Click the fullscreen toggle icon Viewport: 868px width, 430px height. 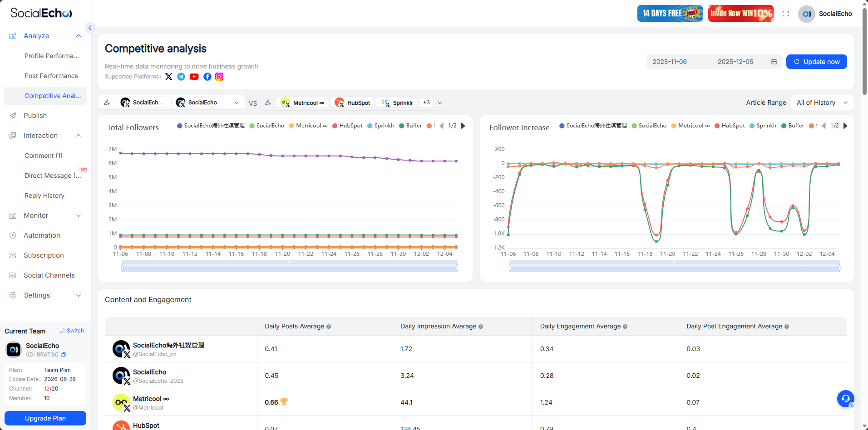[x=786, y=14]
